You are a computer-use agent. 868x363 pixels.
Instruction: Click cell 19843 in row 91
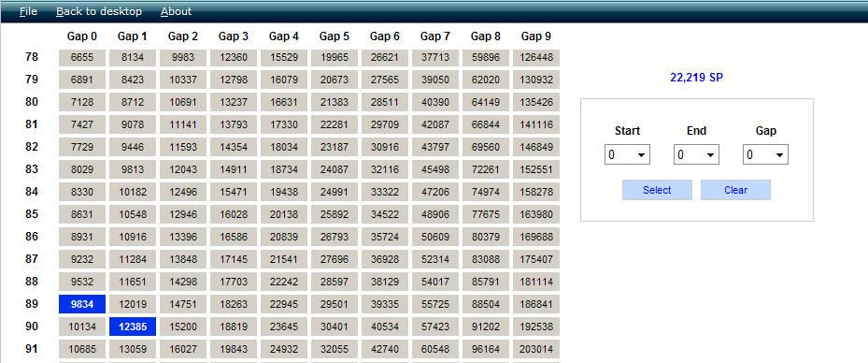(233, 349)
